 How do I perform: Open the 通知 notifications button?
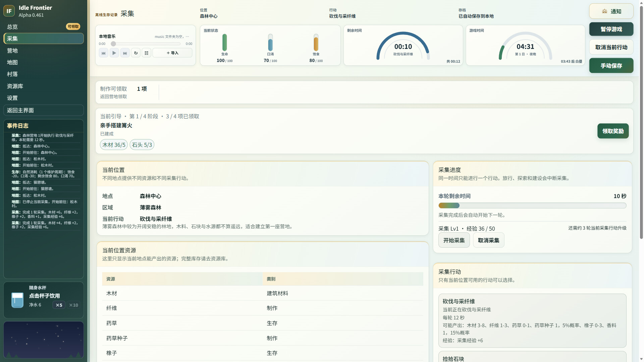pos(611,11)
